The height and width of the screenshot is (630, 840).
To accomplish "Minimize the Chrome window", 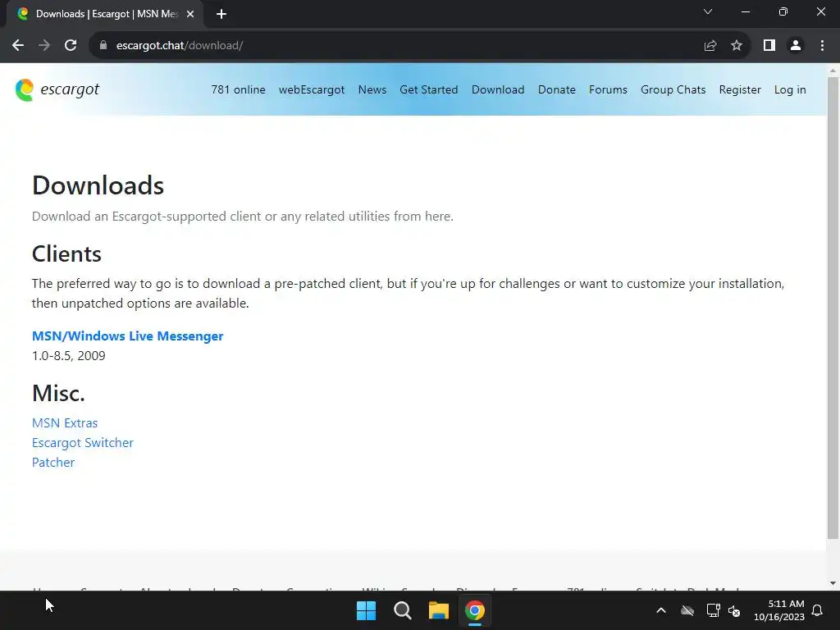I will [x=745, y=11].
